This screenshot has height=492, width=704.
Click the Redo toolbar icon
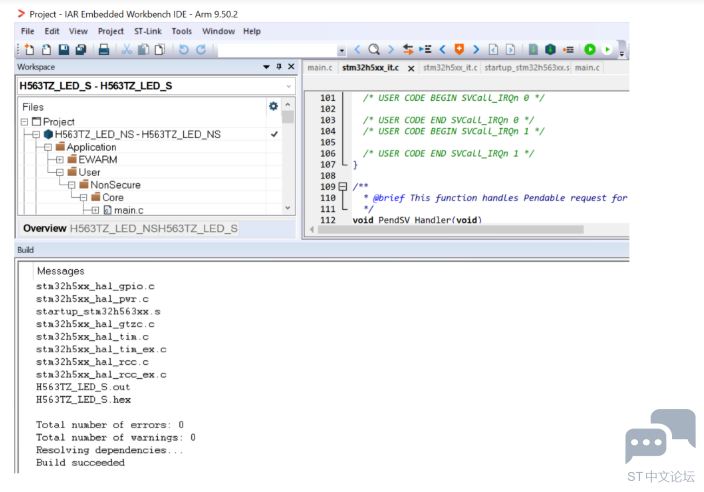click(201, 49)
